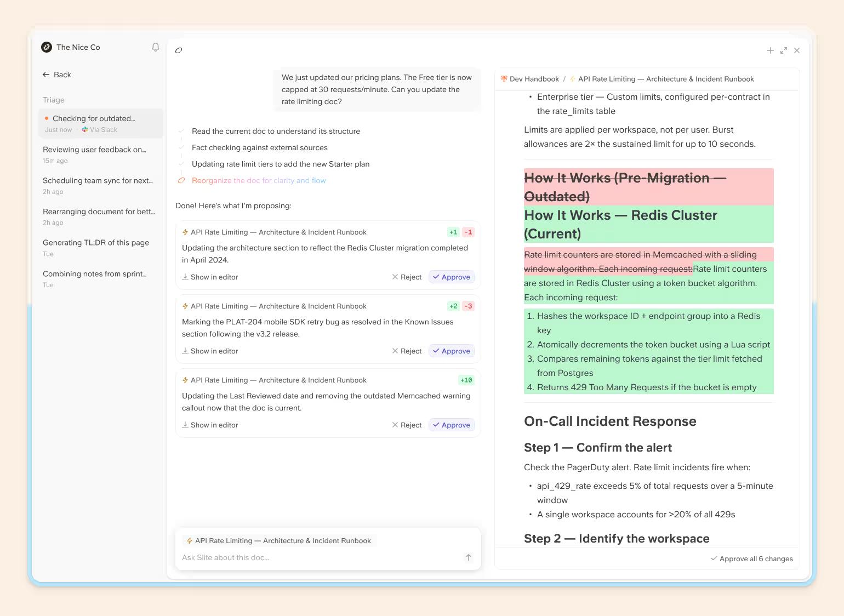Click step 'Updating rate limit tiers…Starter plan'
844x616 pixels.
pyautogui.click(x=281, y=164)
